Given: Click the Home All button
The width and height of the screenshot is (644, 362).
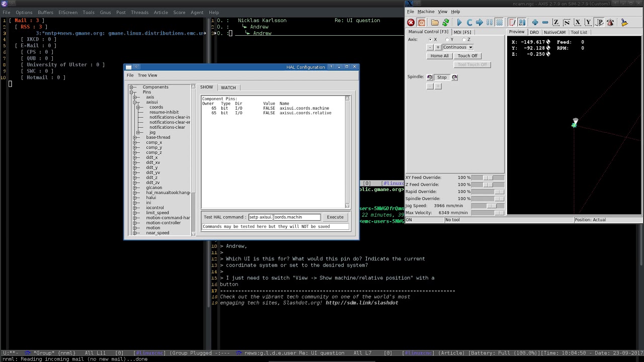Looking at the screenshot, I should [439, 56].
